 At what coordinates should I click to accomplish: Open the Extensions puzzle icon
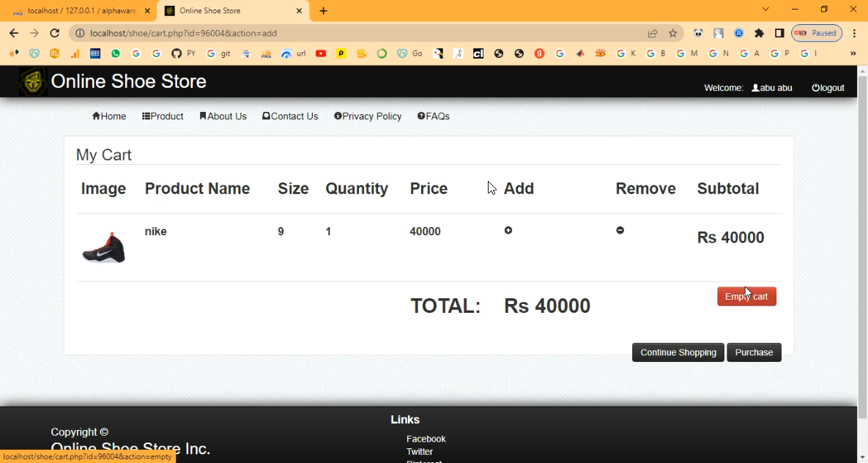(x=759, y=33)
